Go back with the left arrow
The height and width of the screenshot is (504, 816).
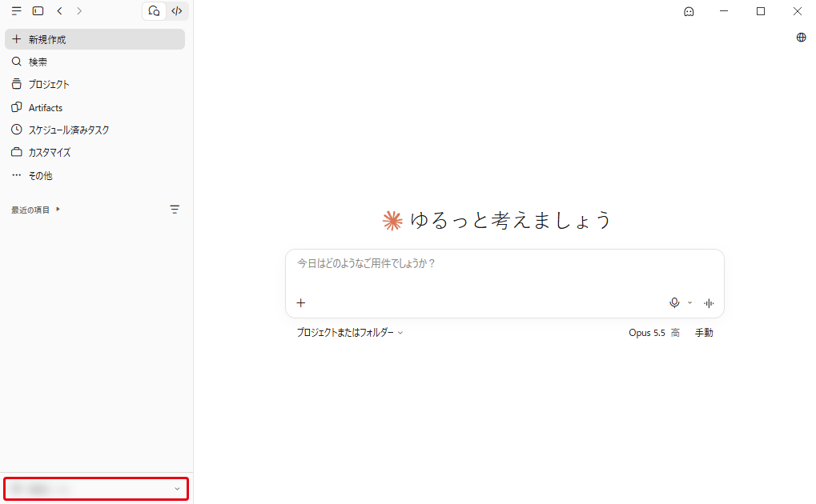click(60, 11)
